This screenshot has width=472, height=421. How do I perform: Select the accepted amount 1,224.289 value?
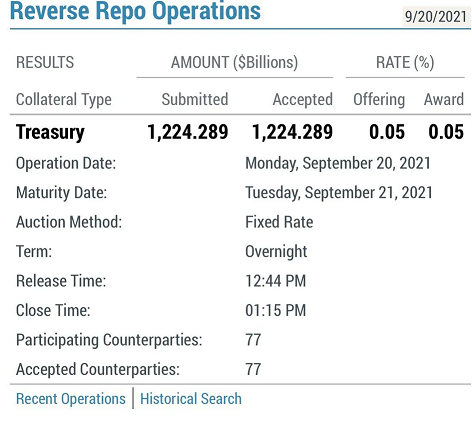click(x=292, y=132)
